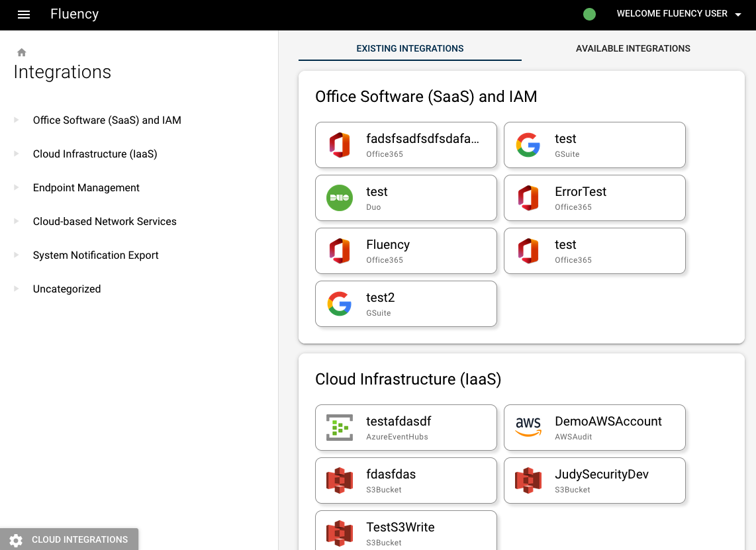Image resolution: width=756 pixels, height=550 pixels.
Task: Switch to Existing Integrations tab
Action: 410,48
